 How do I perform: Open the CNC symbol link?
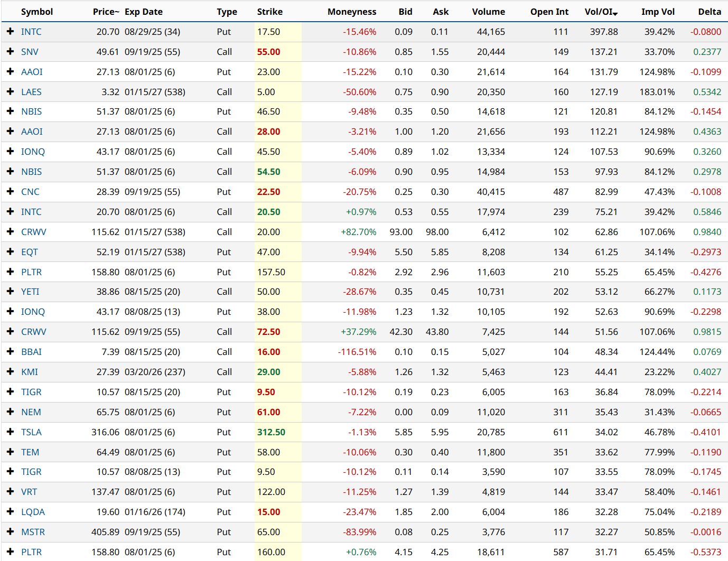click(30, 192)
